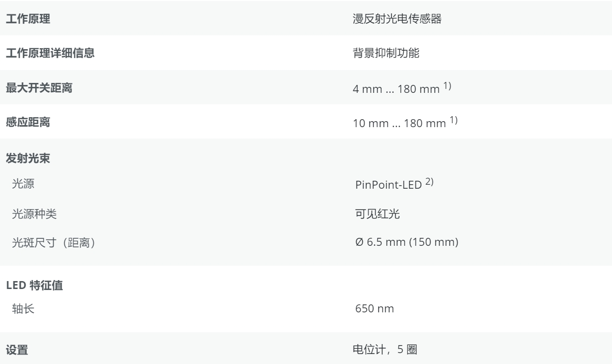Open footnote 1 beside 最大开关距离 value
The width and height of the screenshot is (612, 364).
tap(451, 87)
